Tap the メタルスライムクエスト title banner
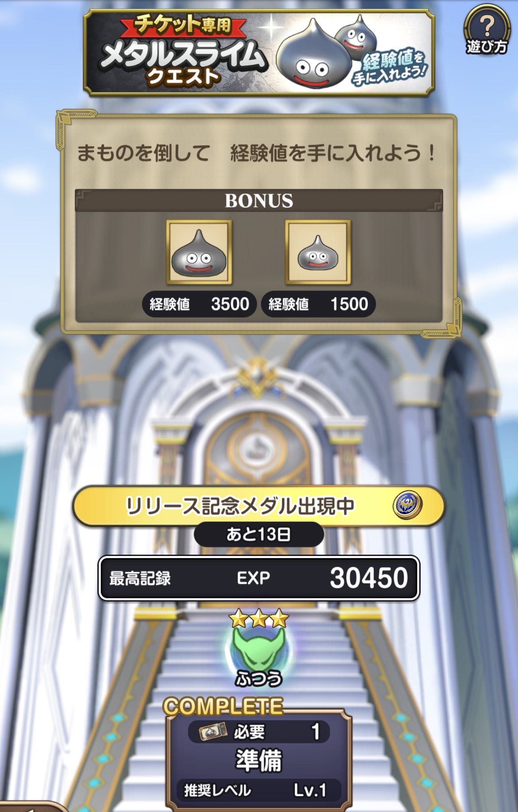 [x=259, y=53]
